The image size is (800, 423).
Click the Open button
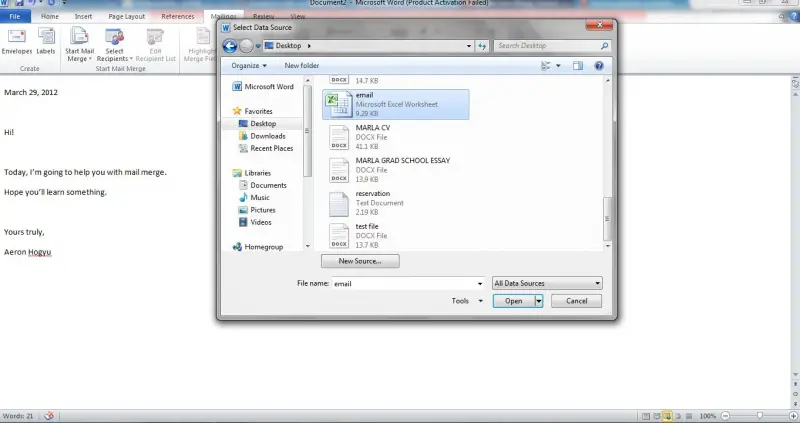(513, 301)
